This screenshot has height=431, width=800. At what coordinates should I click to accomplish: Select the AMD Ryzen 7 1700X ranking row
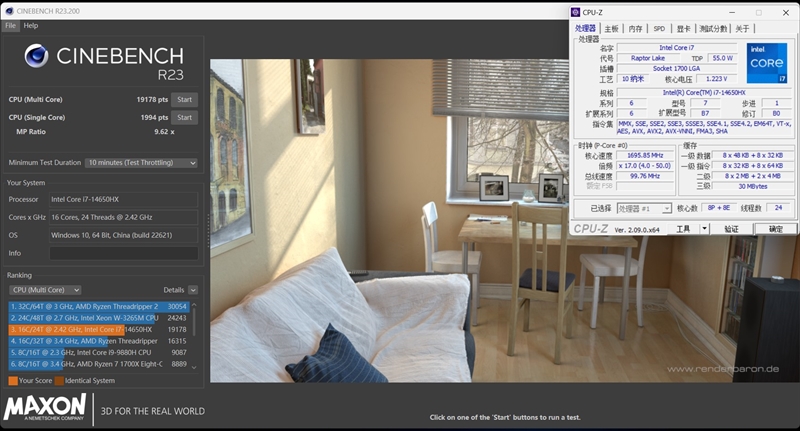[99, 364]
